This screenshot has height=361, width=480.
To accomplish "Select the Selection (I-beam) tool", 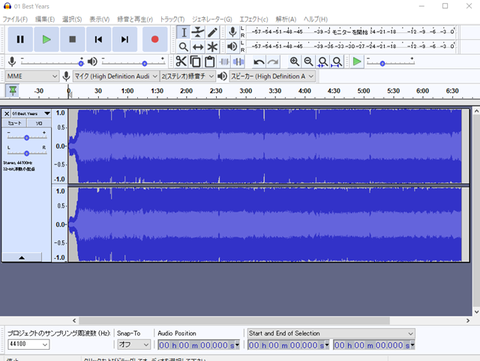I will (x=183, y=32).
